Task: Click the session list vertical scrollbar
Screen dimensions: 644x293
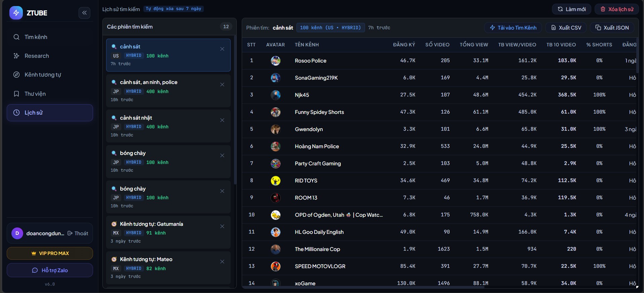Action: pos(235,110)
